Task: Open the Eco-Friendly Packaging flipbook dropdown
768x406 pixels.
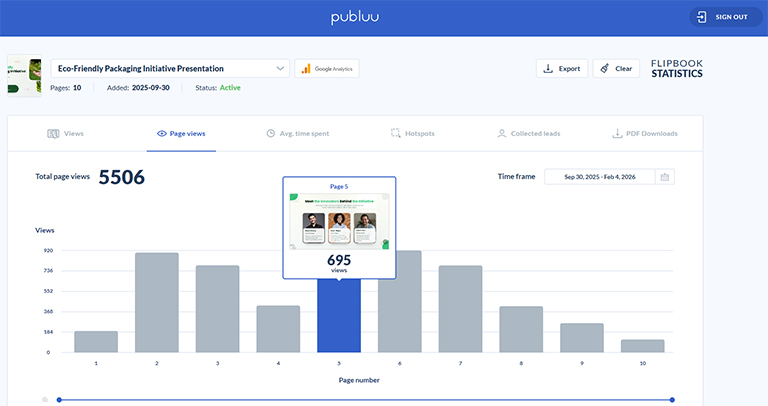Action: 170,69
